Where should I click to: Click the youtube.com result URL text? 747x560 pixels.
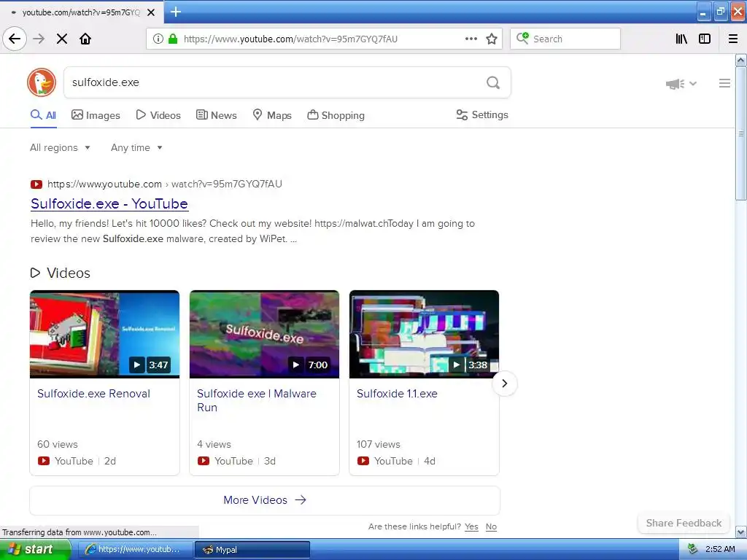pyautogui.click(x=165, y=184)
